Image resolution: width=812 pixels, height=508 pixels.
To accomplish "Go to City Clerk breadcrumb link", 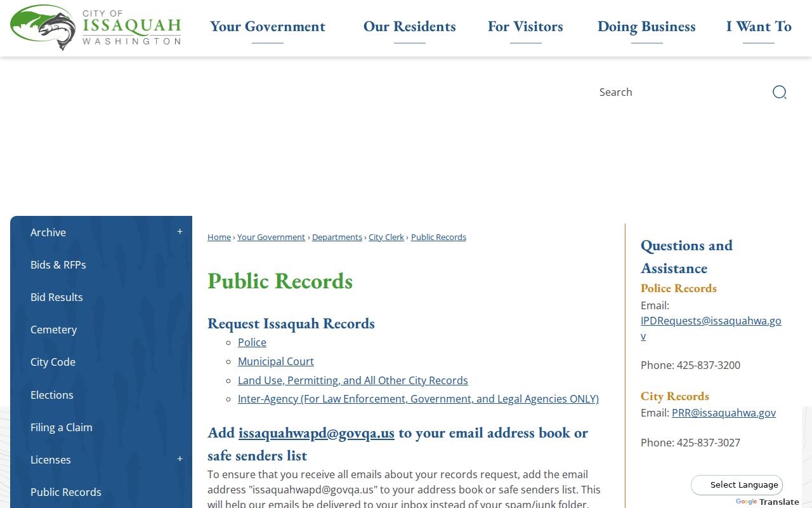I will 386,237.
